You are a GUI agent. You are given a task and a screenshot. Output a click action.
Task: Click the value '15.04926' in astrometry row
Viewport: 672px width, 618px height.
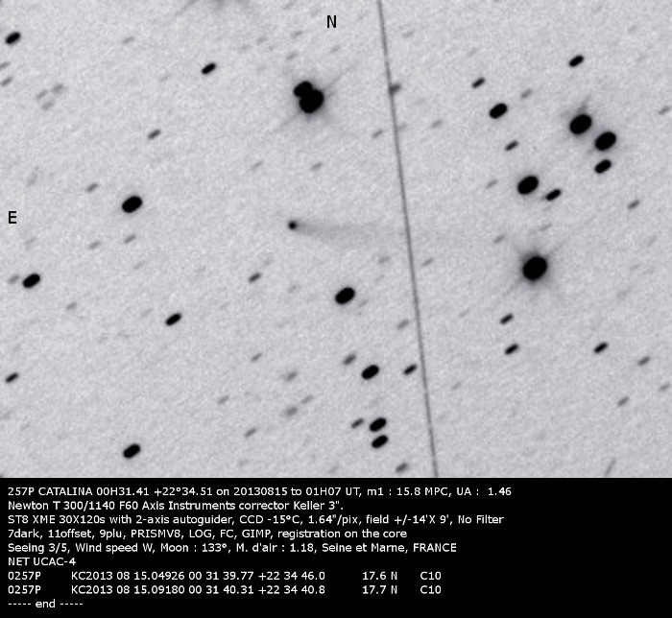click(x=158, y=576)
